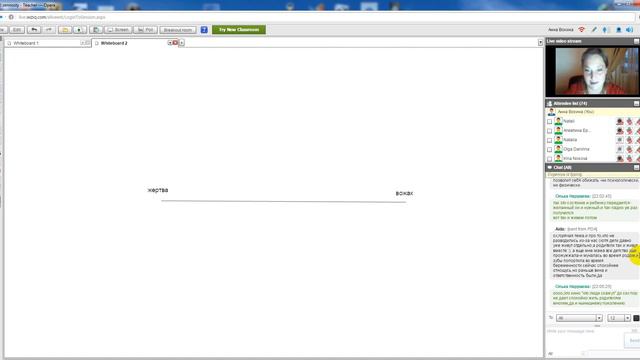Screen dimensions: 640x360
Task: Click the browser reload icon near the address bar
Action: click(11, 17)
